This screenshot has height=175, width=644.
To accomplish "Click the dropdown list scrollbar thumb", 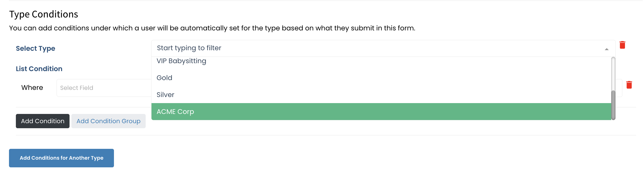I will [613, 105].
